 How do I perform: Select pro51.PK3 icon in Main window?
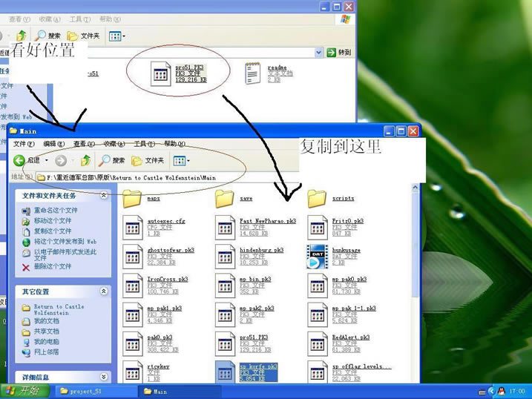(225, 344)
